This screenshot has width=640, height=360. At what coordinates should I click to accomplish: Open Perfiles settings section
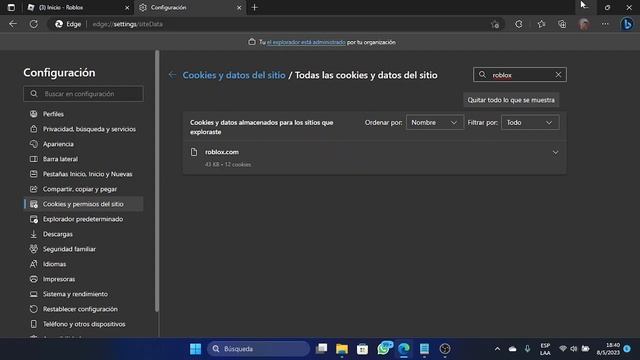(83, 114)
